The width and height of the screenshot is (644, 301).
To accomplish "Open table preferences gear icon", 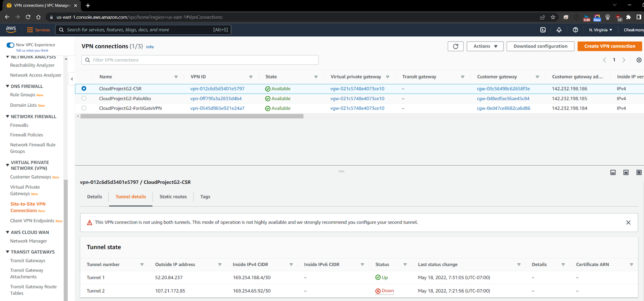I will (639, 60).
